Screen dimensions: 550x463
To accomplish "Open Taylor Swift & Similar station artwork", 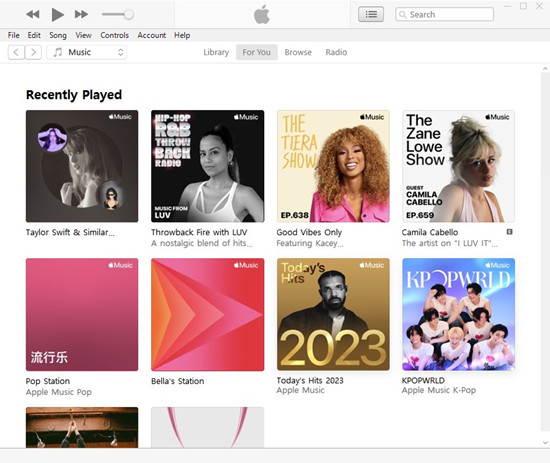I will pos(82,166).
